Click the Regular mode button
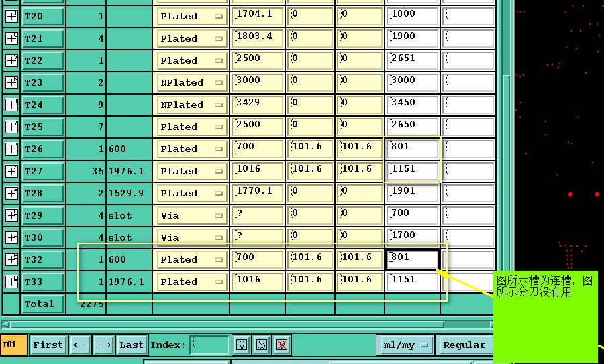The image size is (604, 364). (x=464, y=345)
